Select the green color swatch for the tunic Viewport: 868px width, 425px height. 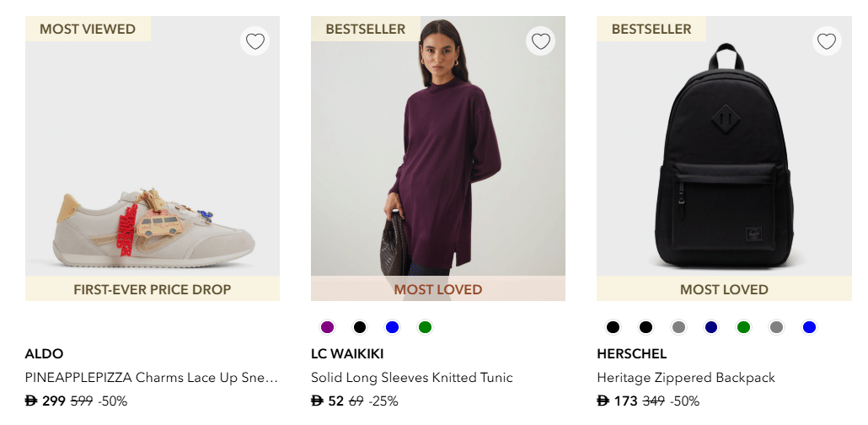425,327
